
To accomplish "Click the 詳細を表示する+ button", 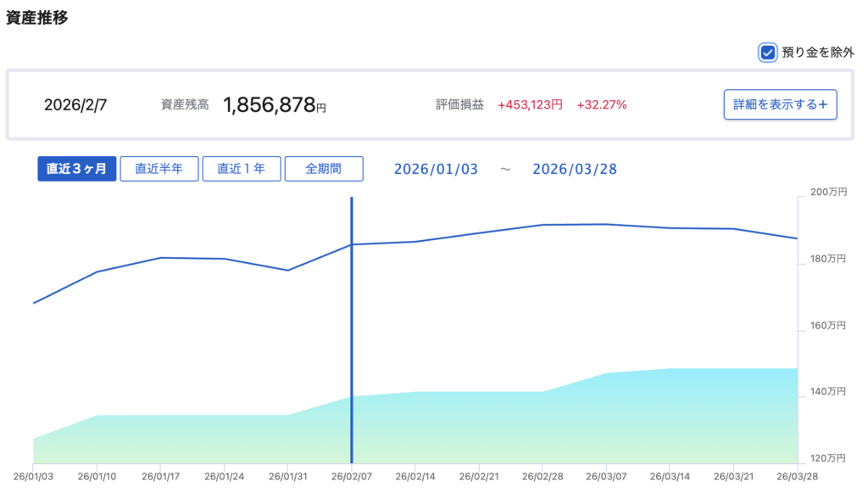I will point(780,105).
